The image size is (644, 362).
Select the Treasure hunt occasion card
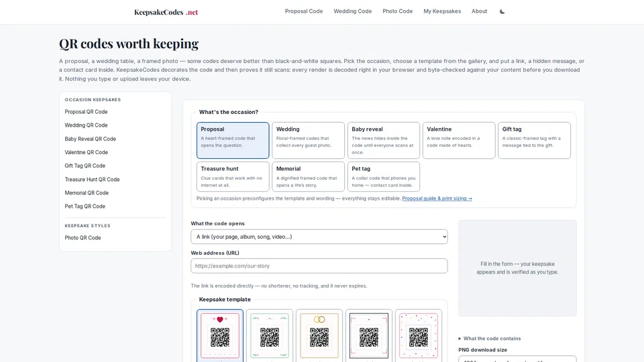tap(233, 176)
